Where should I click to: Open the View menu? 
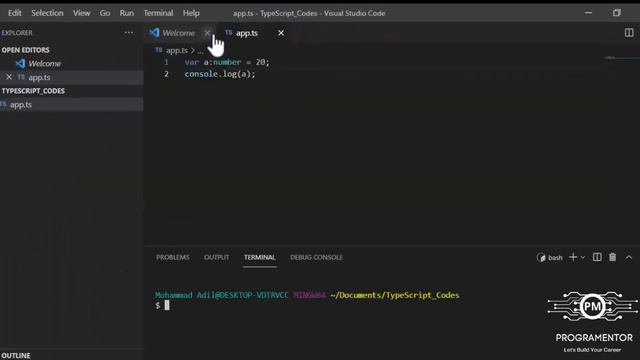[x=81, y=13]
